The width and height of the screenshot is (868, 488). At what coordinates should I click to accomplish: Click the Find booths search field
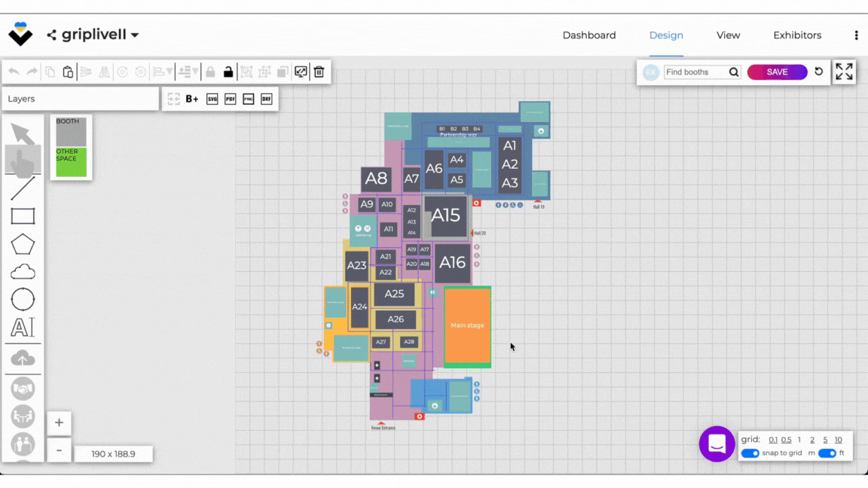click(695, 72)
